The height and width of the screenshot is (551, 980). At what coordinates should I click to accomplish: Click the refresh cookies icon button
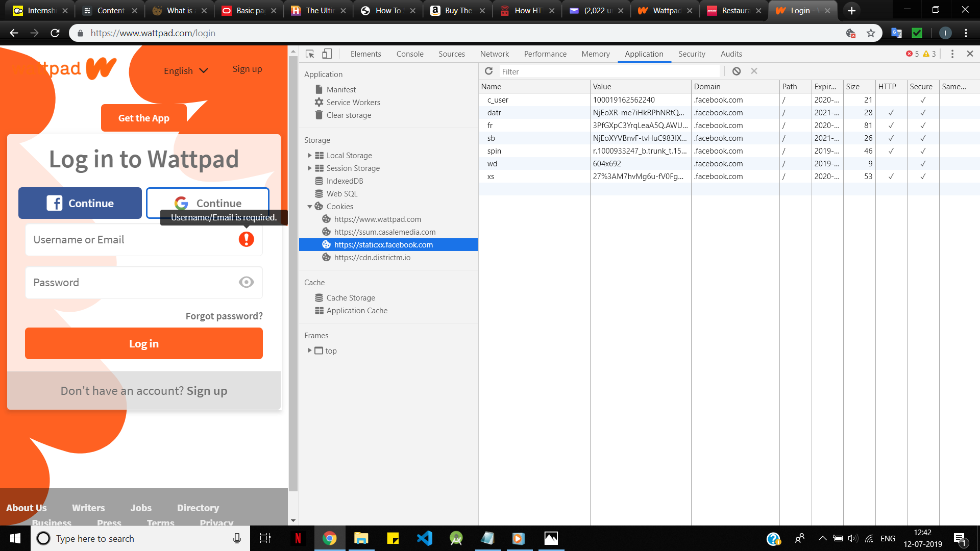pos(489,71)
